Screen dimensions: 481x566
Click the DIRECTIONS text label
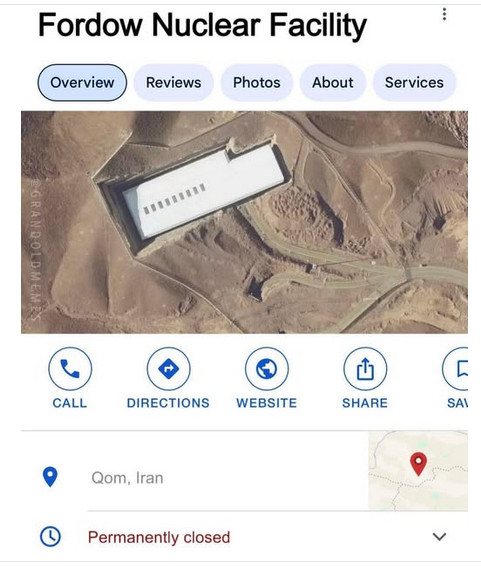point(168,403)
